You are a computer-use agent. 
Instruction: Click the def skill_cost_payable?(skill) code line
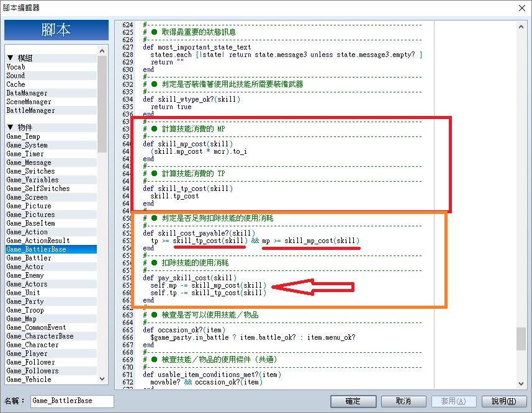pos(199,233)
